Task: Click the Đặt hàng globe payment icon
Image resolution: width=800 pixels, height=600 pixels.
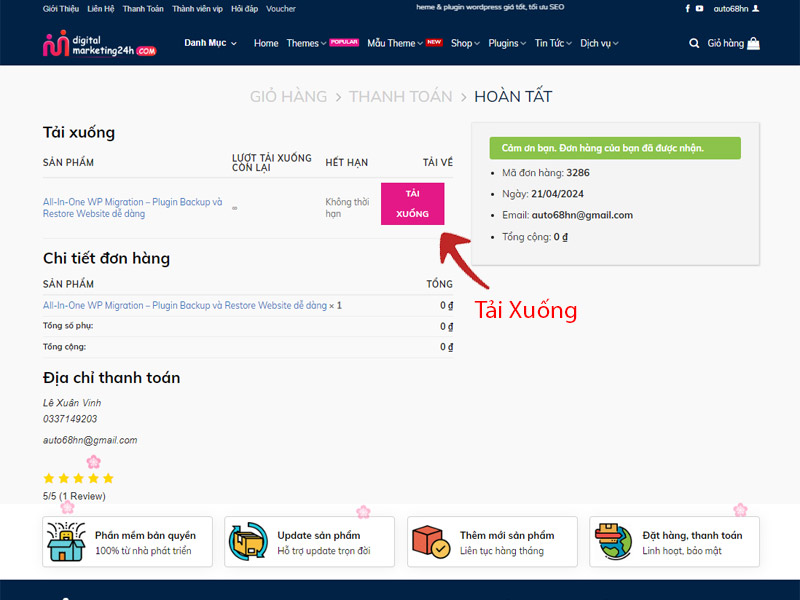Action: 613,542
